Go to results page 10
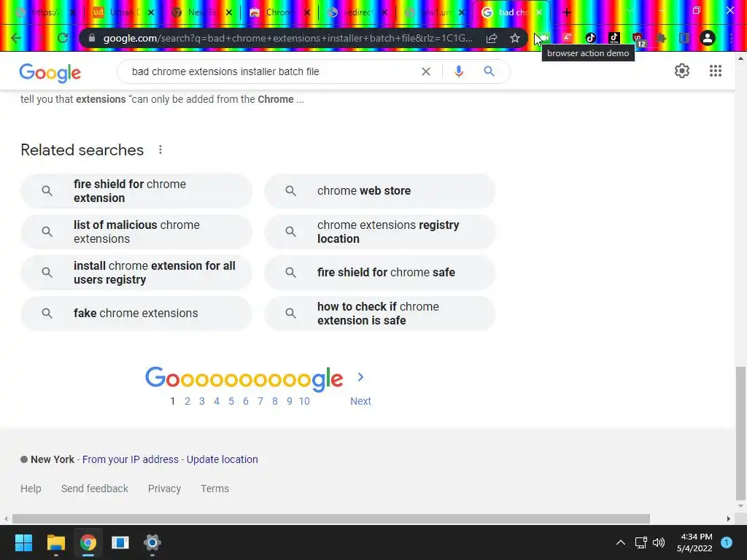This screenshot has width=747, height=560. (304, 402)
